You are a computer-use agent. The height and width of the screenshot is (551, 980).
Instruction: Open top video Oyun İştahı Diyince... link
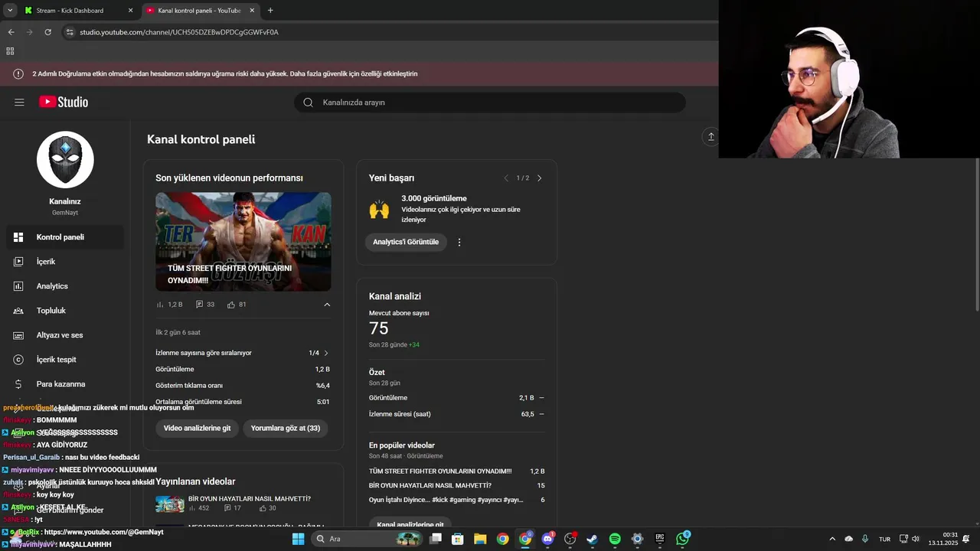pos(446,500)
